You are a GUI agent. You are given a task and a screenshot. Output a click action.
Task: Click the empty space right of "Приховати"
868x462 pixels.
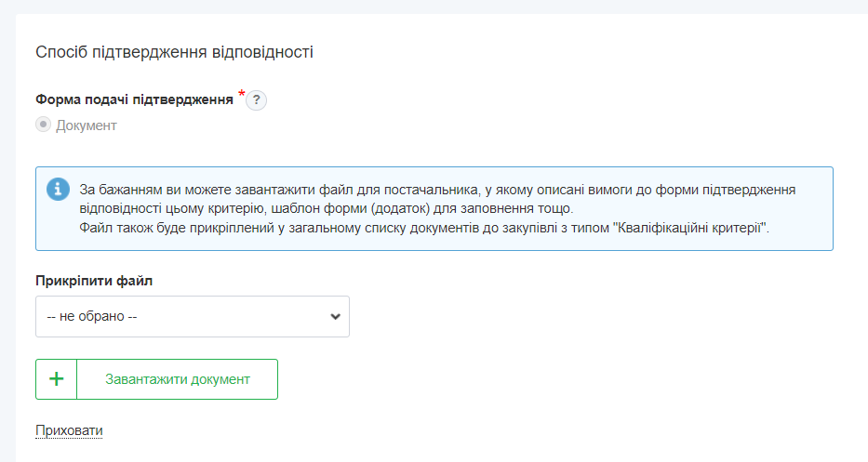465,430
